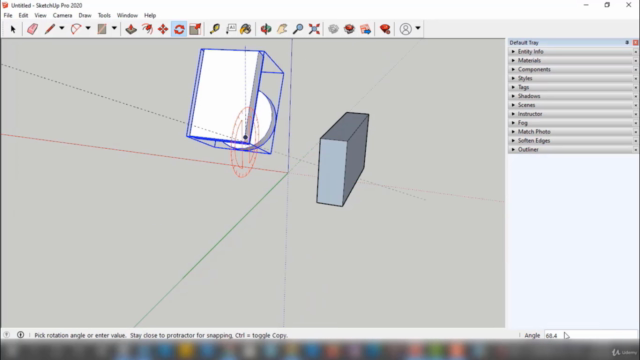
Task: Select the Move tool
Action: 163,29
